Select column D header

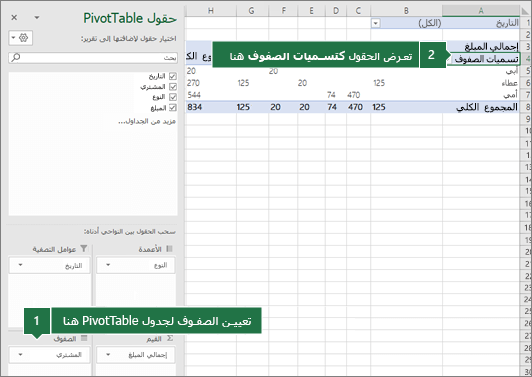point(336,11)
